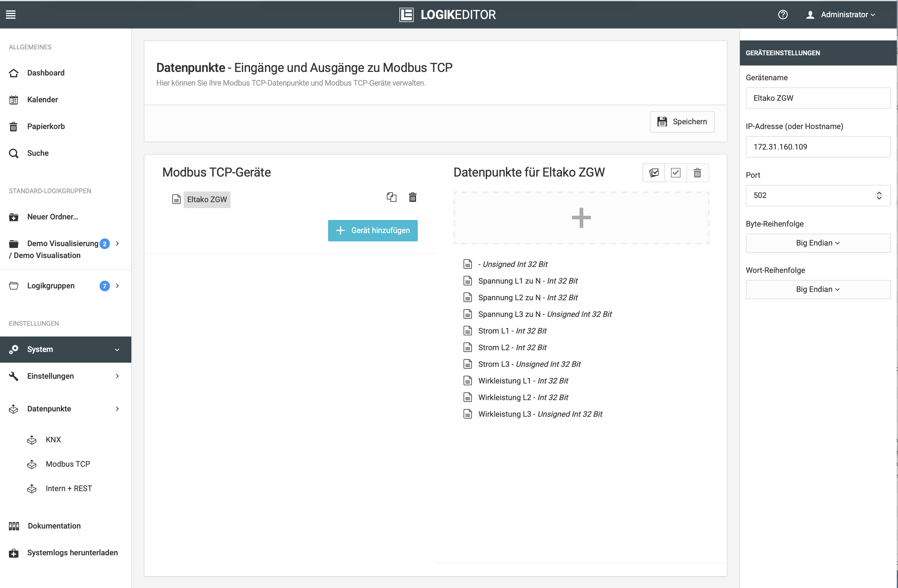
Task: Open Kalender from the sidebar
Action: coord(42,99)
